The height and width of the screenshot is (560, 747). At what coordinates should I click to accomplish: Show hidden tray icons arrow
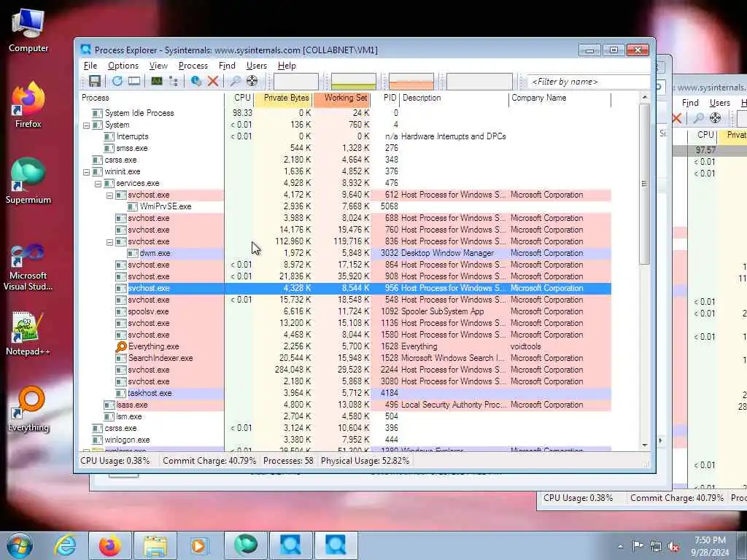pos(620,547)
